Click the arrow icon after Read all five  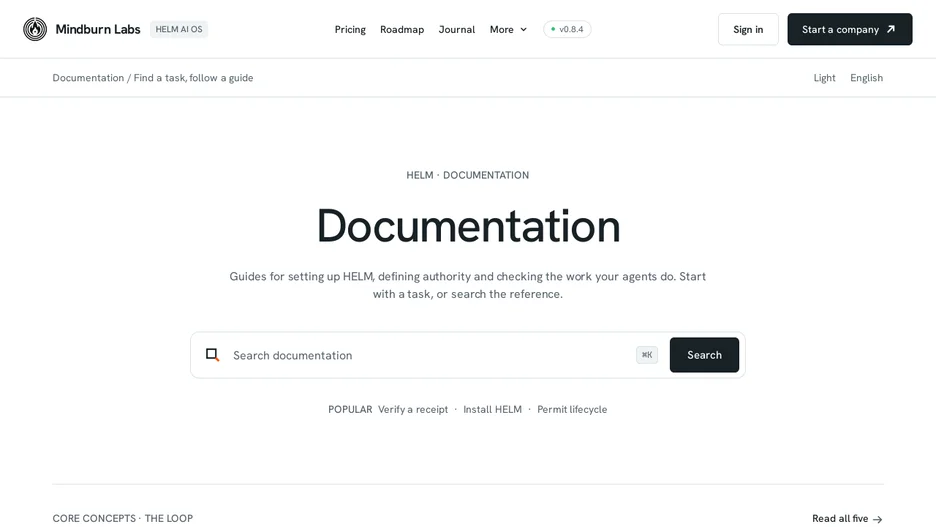[x=878, y=519]
